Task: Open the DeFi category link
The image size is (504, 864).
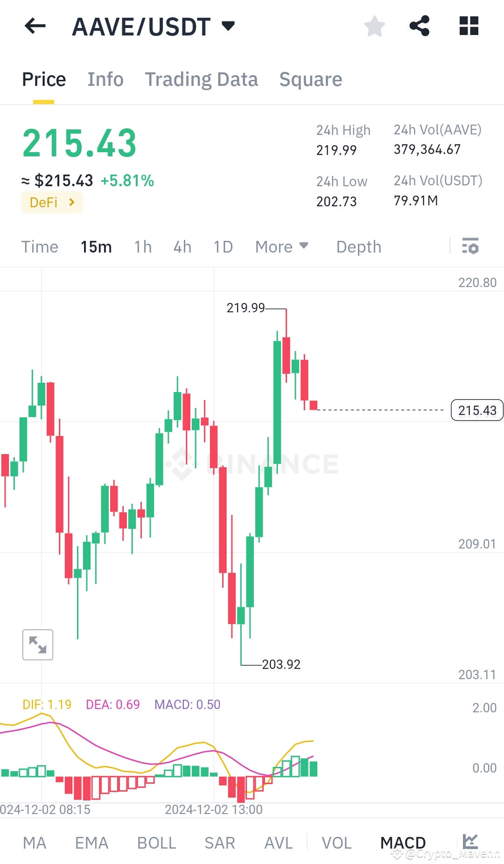Action: pos(51,202)
